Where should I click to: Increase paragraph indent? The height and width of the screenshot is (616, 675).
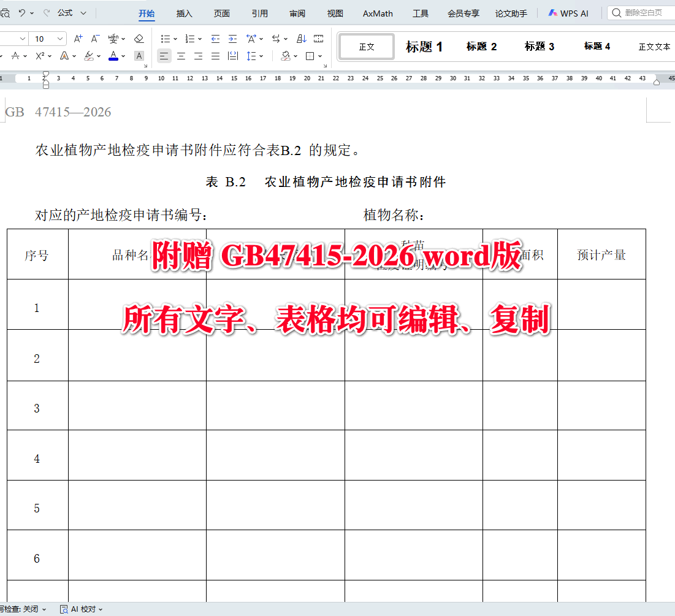(x=232, y=39)
